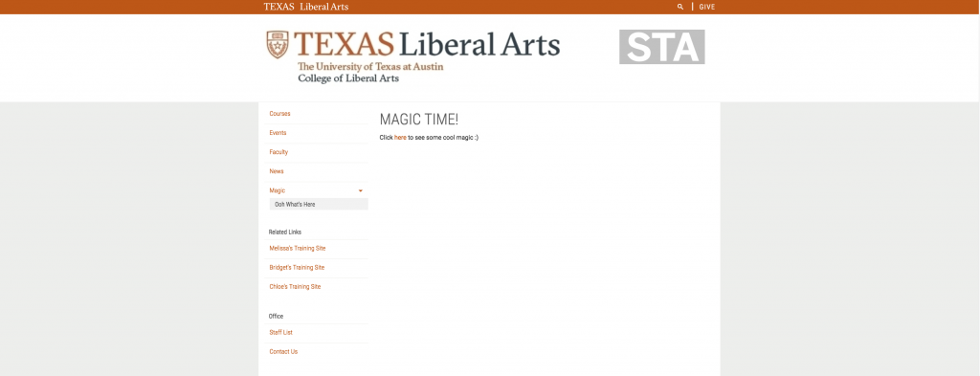Viewport: 980px width, 376px height.
Task: Open the GIVE link in top bar
Action: (707, 7)
